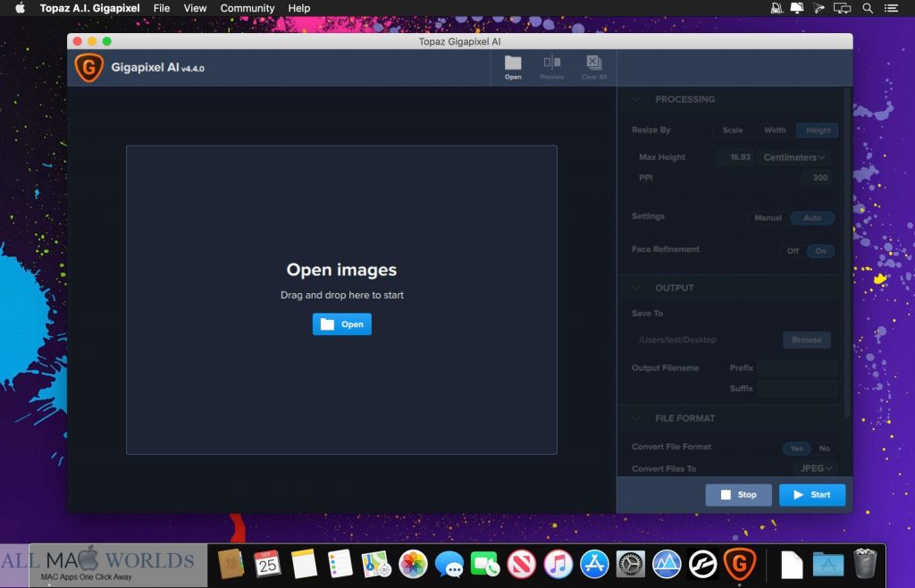The width and height of the screenshot is (915, 588).
Task: Click the Preview toolbar icon
Action: click(x=552, y=68)
